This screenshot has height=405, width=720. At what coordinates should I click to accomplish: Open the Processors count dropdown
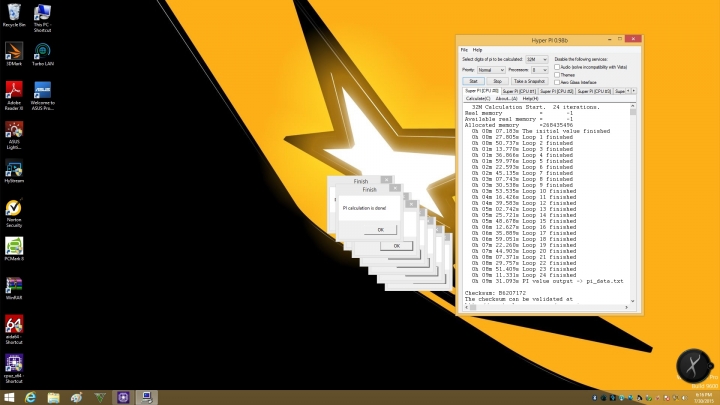[x=539, y=70]
